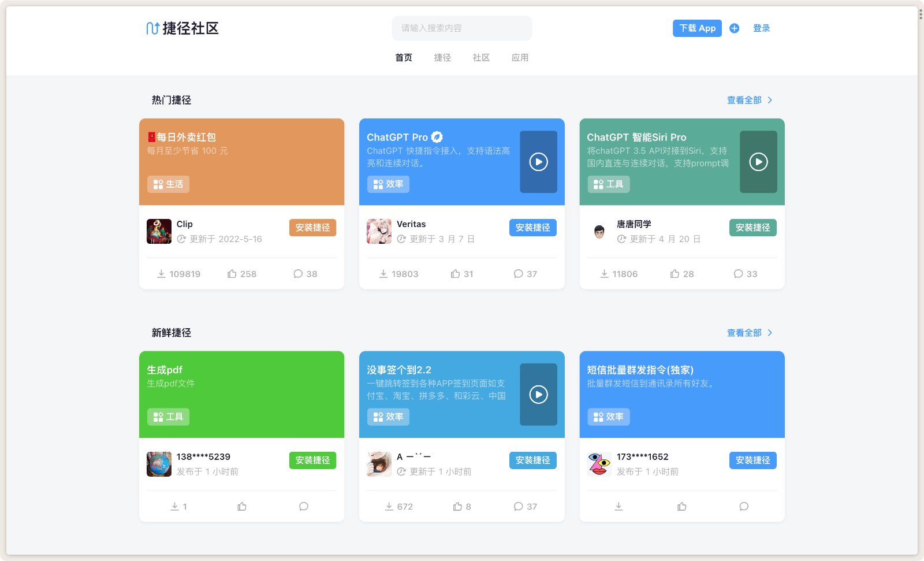Click the download icon on 没事签个到2.2 card
Screen dimensions: 924x561
389,507
